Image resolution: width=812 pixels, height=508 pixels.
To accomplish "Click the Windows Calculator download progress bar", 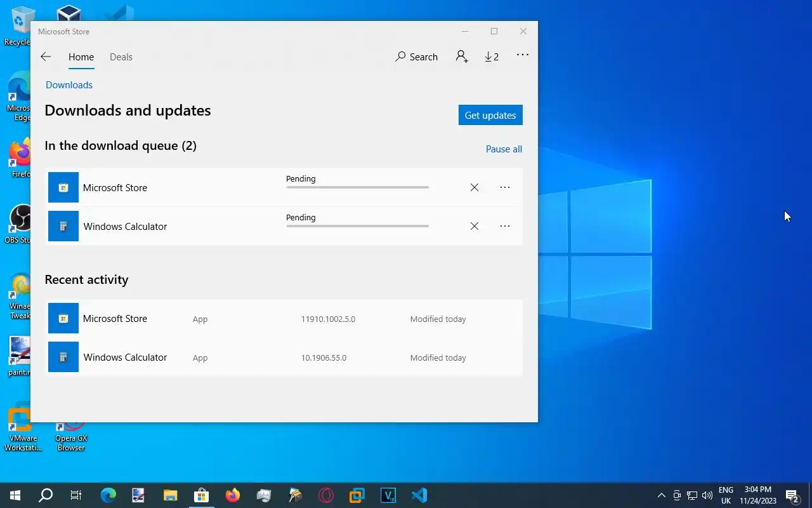I will [358, 226].
